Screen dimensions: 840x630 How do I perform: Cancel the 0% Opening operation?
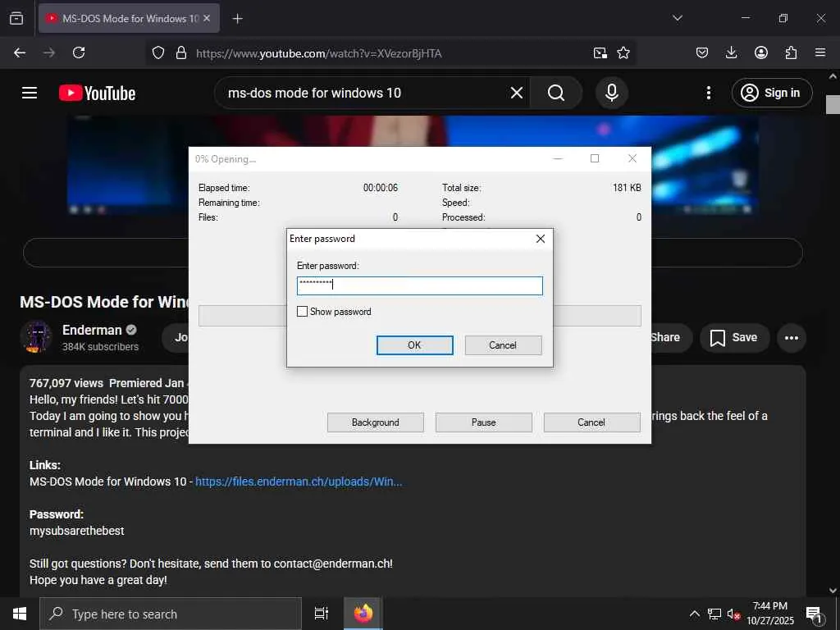[x=591, y=422]
